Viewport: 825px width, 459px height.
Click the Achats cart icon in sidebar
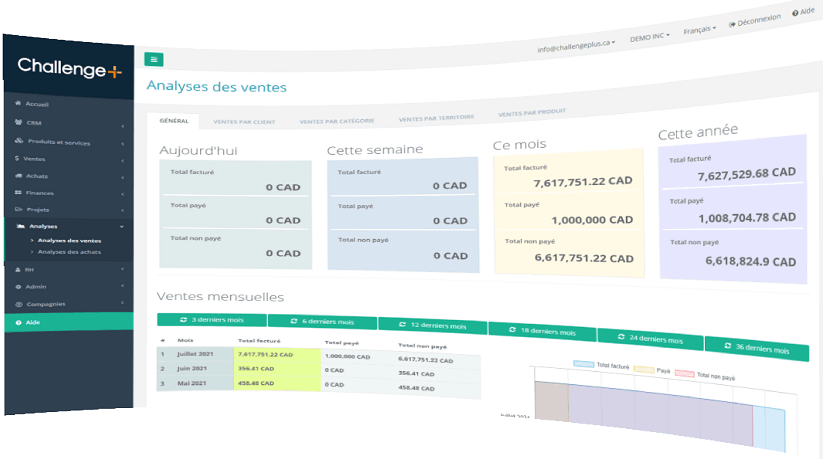pyautogui.click(x=17, y=175)
